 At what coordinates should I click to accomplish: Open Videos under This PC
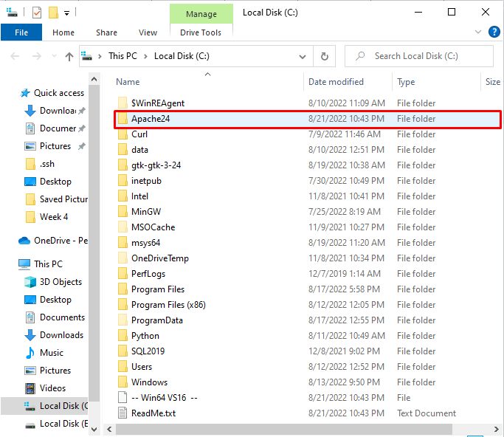coord(45,388)
